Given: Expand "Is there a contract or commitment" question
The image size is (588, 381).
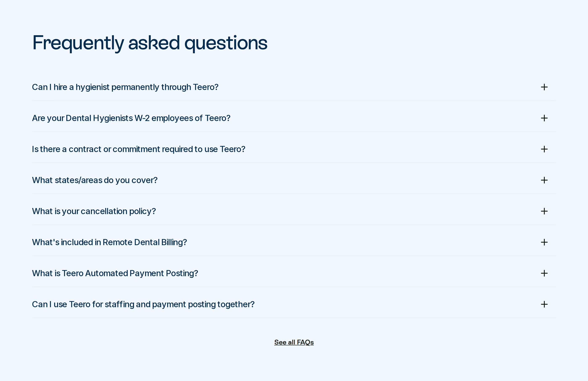Looking at the screenshot, I should coord(138,149).
